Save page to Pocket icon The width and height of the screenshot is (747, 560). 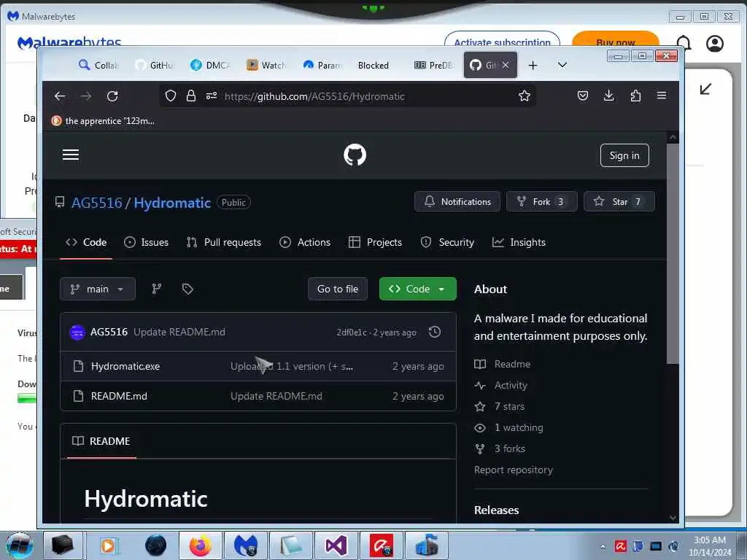[583, 96]
